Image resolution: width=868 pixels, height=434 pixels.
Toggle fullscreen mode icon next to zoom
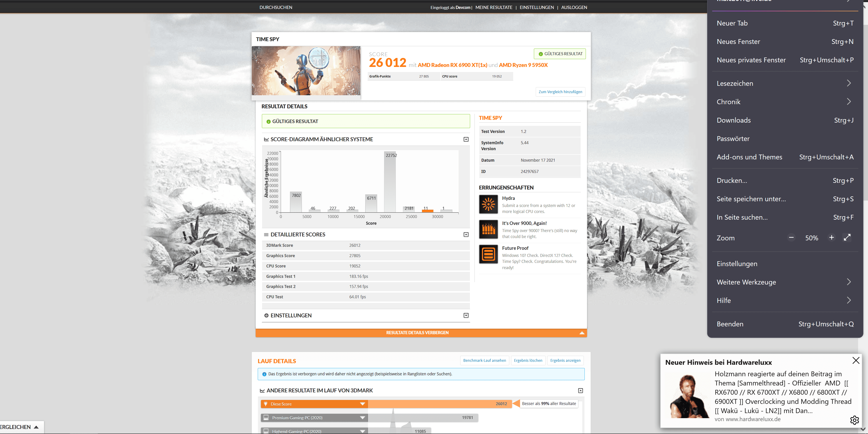pyautogui.click(x=847, y=238)
